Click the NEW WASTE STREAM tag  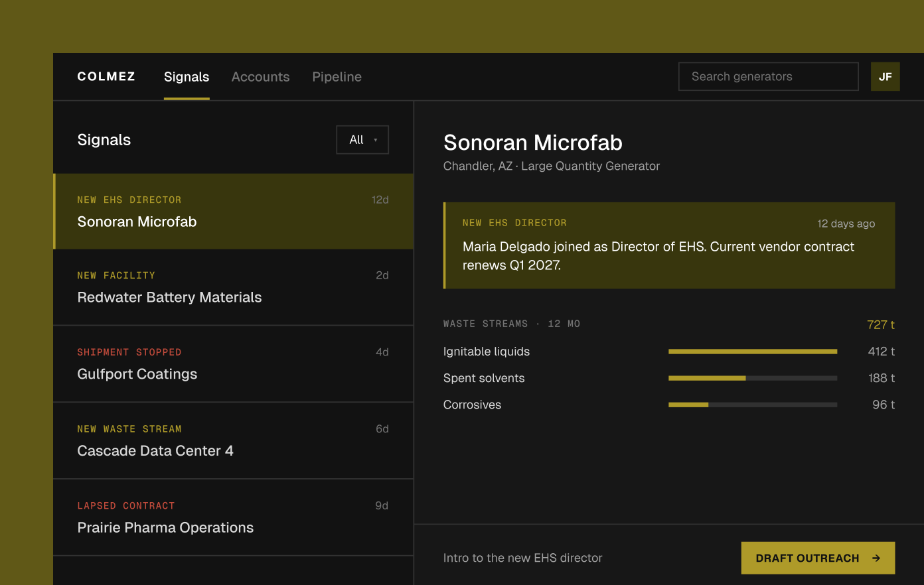129,429
